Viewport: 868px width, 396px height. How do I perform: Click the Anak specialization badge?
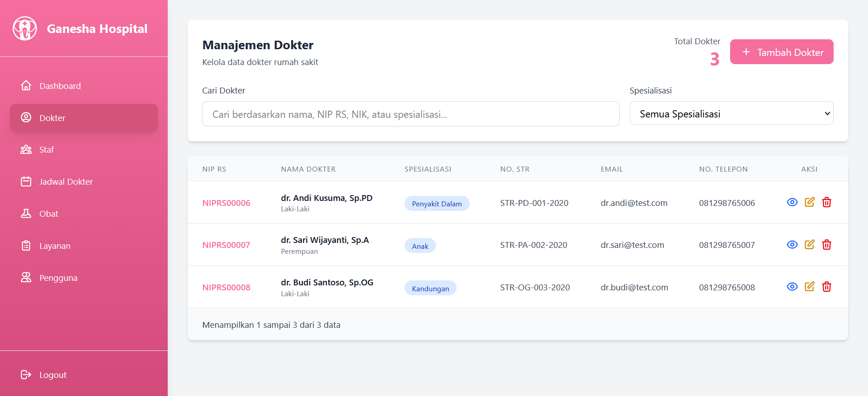420,246
